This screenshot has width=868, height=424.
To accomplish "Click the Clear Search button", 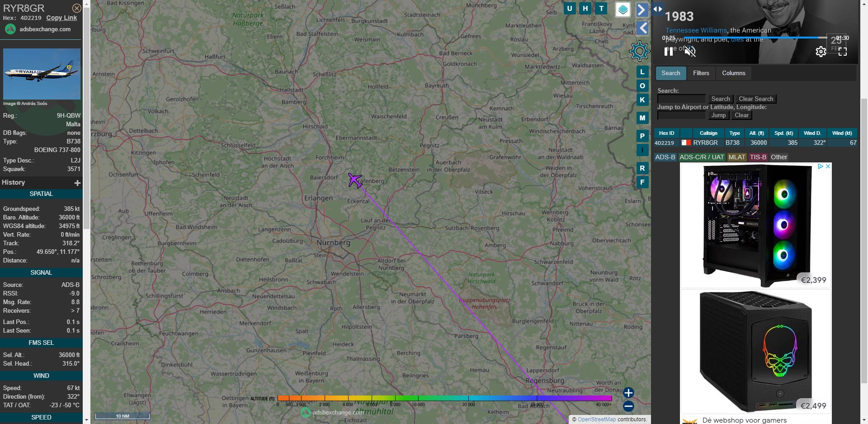I will point(755,99).
